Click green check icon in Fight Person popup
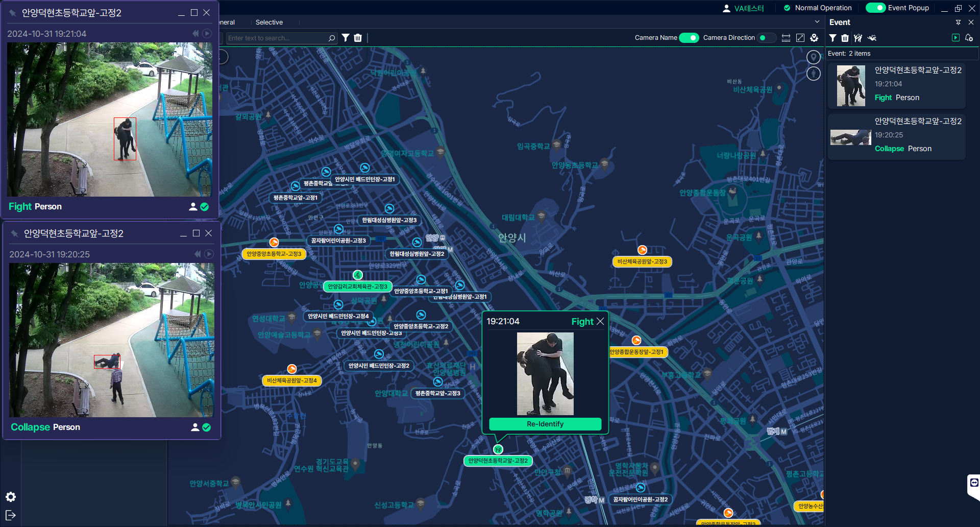The width and height of the screenshot is (980, 527). (205, 207)
